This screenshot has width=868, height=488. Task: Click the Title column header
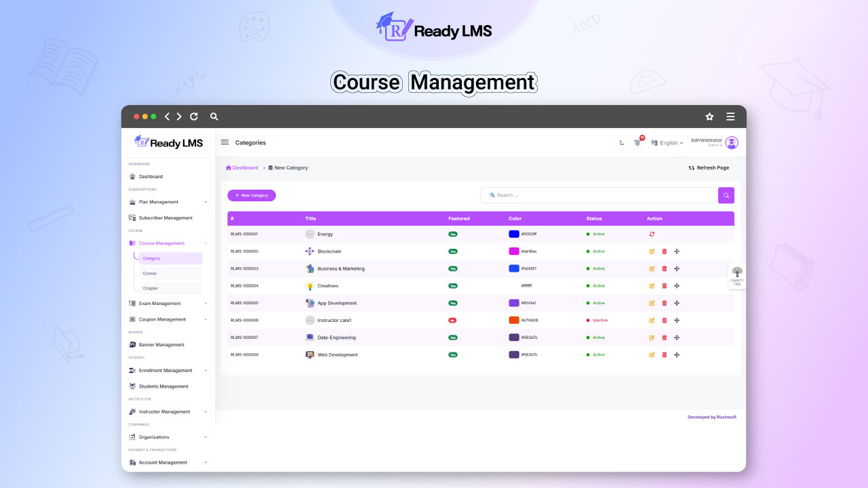pos(311,219)
